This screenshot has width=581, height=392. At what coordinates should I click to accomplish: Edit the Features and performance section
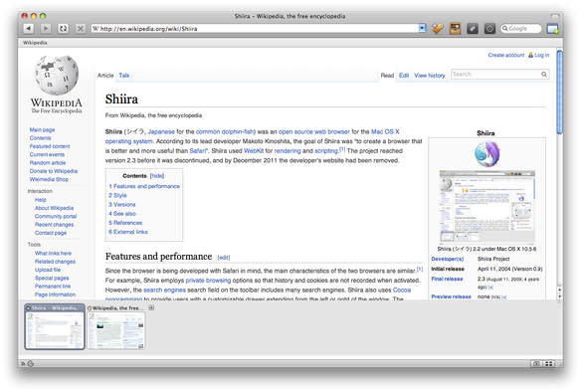[224, 257]
